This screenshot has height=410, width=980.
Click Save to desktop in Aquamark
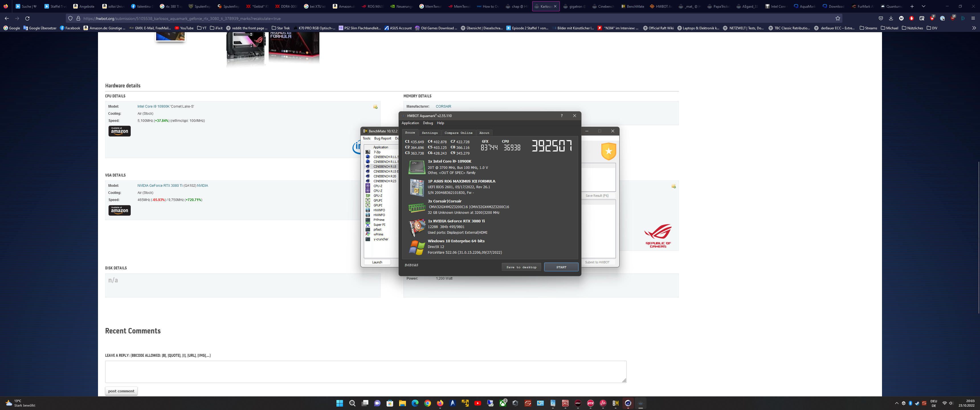[x=521, y=267]
